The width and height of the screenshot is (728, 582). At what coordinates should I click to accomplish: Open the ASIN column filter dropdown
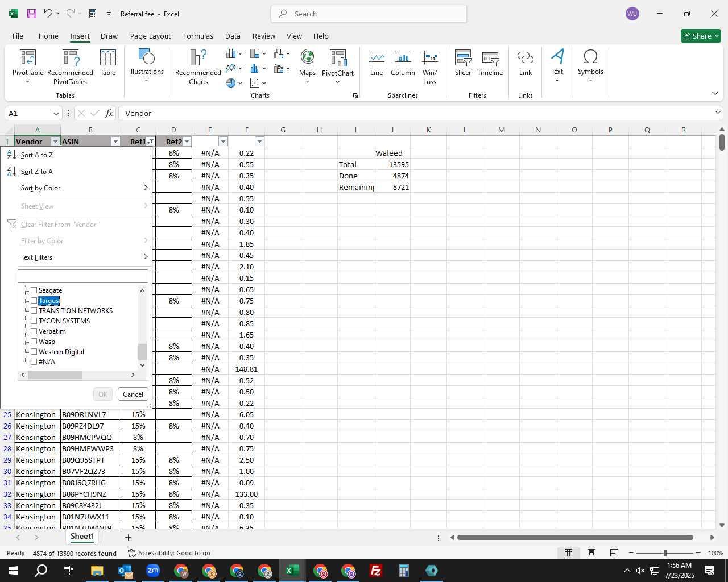[115, 142]
